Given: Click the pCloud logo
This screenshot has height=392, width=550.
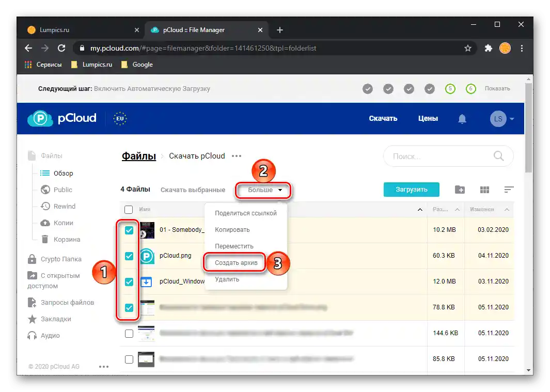Looking at the screenshot, I should point(62,118).
